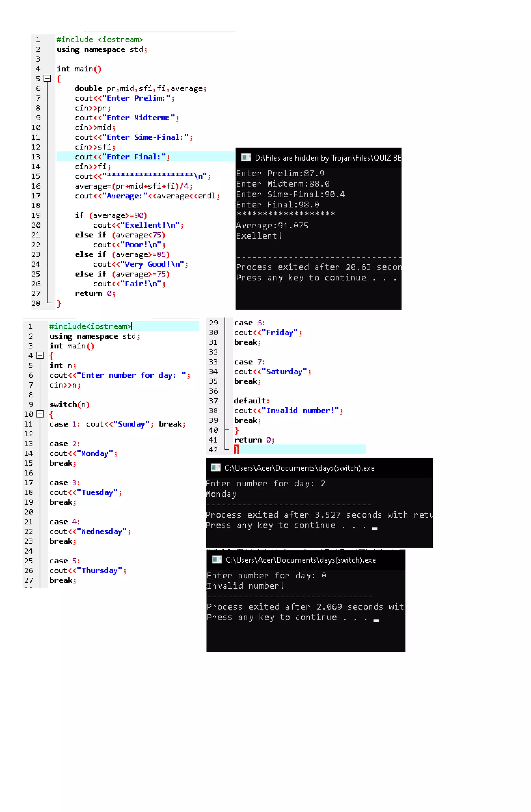Collapse main() fold marker at line 5
The height and width of the screenshot is (812, 531).
(x=47, y=79)
